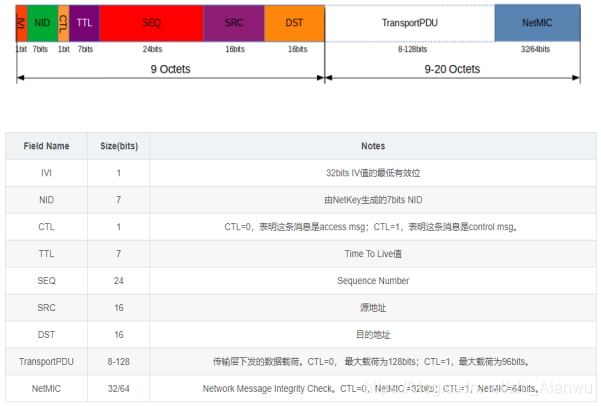Click the IVI cell in the table
Screen dimensions: 601x406
47,173
